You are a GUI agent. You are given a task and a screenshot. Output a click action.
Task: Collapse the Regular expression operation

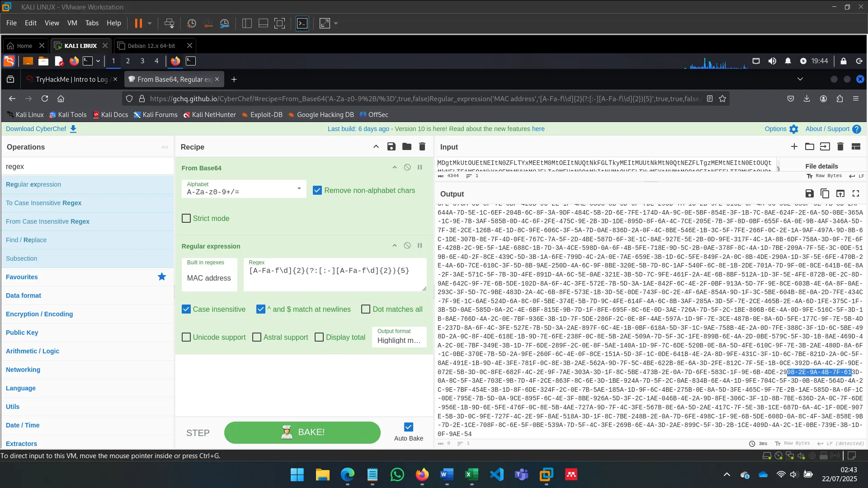(394, 245)
